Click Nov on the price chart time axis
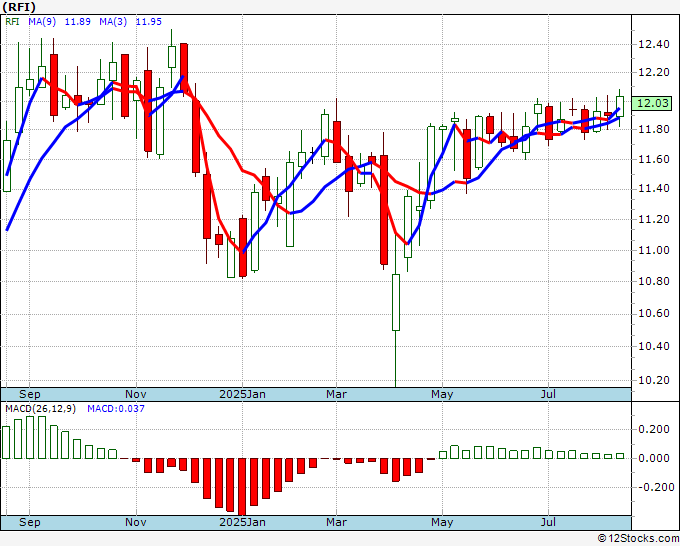Screen dimensions: 680x546 click(136, 394)
